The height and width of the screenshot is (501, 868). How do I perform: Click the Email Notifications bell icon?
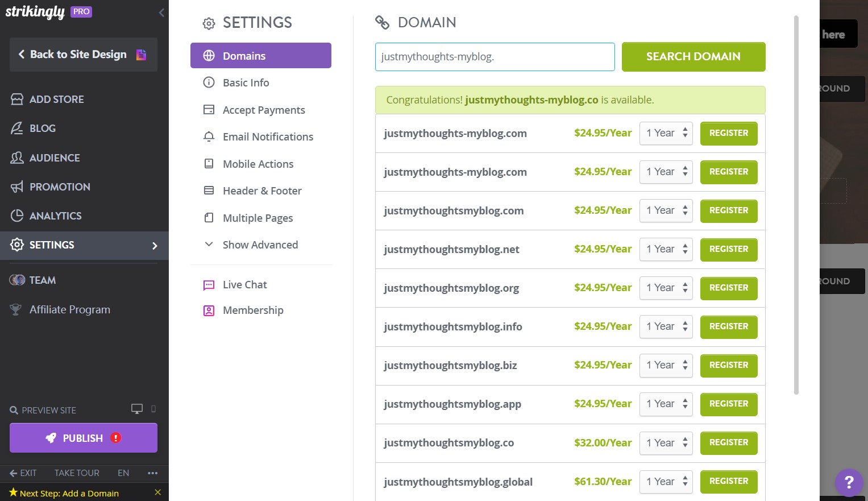[x=209, y=136]
